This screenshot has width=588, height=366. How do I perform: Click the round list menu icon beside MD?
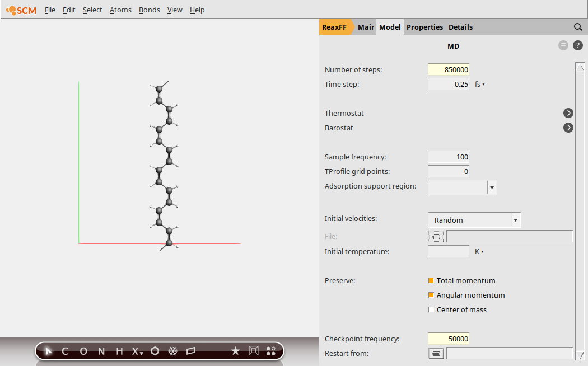[x=563, y=46]
